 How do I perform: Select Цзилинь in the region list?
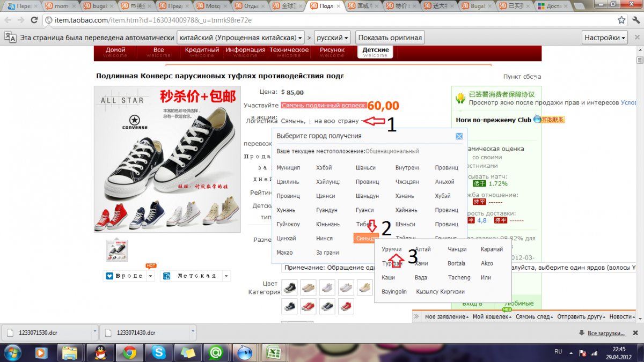288,182
